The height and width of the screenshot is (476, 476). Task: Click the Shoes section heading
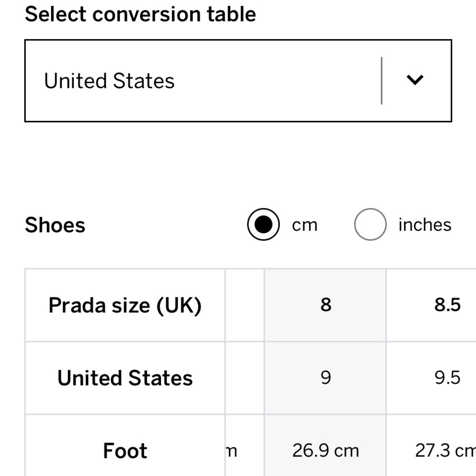55,225
